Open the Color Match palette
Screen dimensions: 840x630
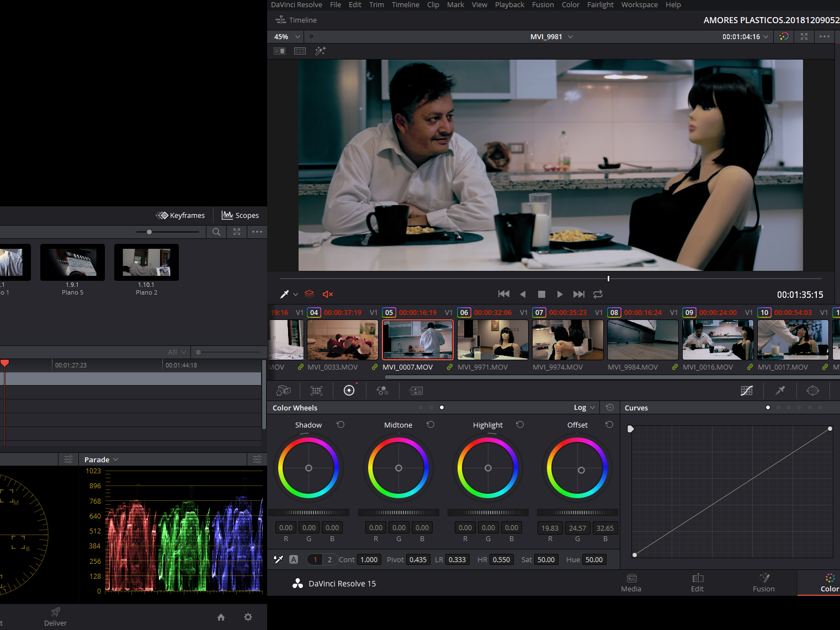point(316,391)
